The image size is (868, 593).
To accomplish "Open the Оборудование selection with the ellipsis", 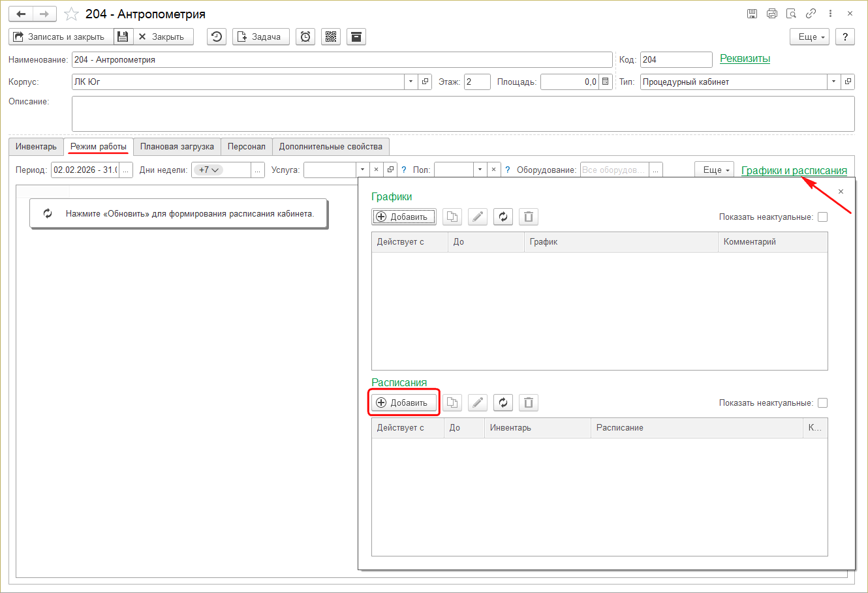I will [x=656, y=170].
